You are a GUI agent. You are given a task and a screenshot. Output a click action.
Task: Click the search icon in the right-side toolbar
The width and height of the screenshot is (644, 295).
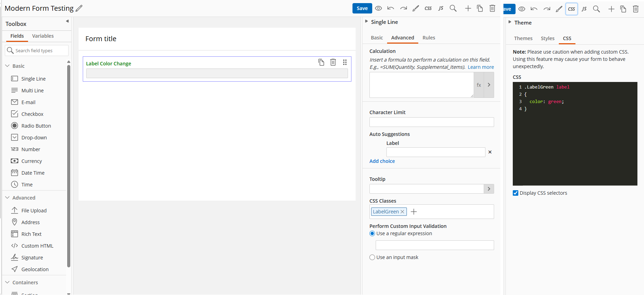tap(597, 9)
